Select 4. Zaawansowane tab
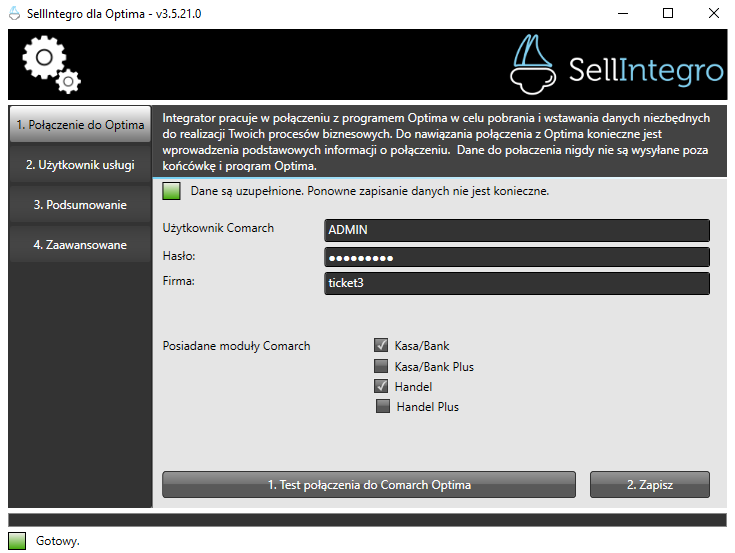Screen dimensions: 735x553 pyautogui.click(x=80, y=245)
